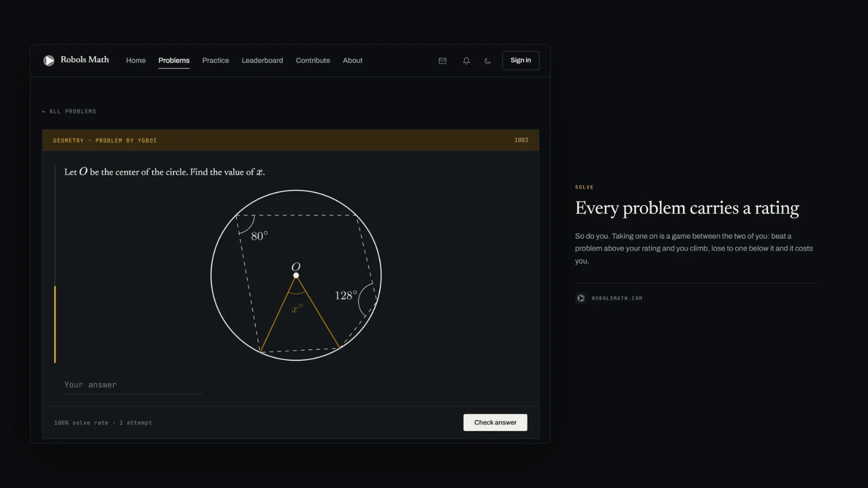The height and width of the screenshot is (488, 868).
Task: Click the Check answer button
Action: [495, 422]
